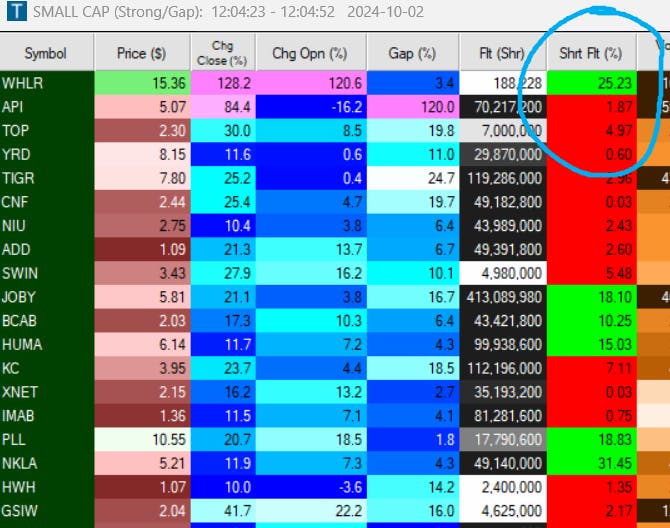The image size is (670, 528).
Task: Sort by the Symbol column header
Action: point(45,53)
